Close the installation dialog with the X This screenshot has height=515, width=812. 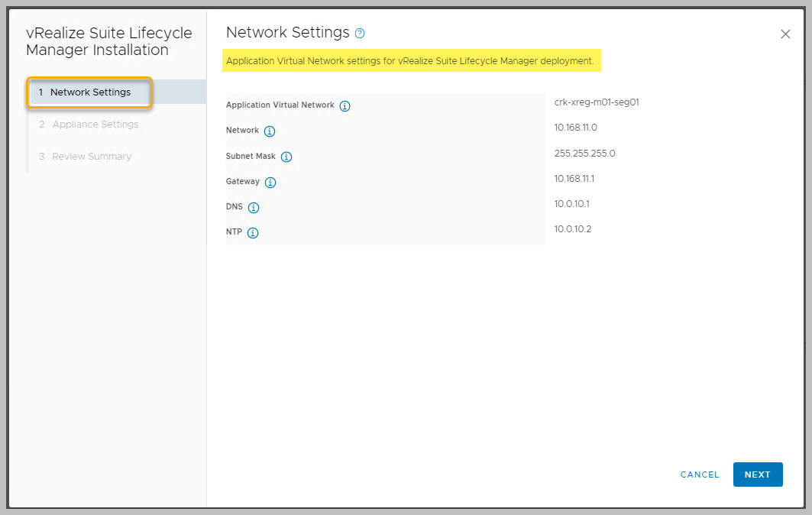click(785, 34)
